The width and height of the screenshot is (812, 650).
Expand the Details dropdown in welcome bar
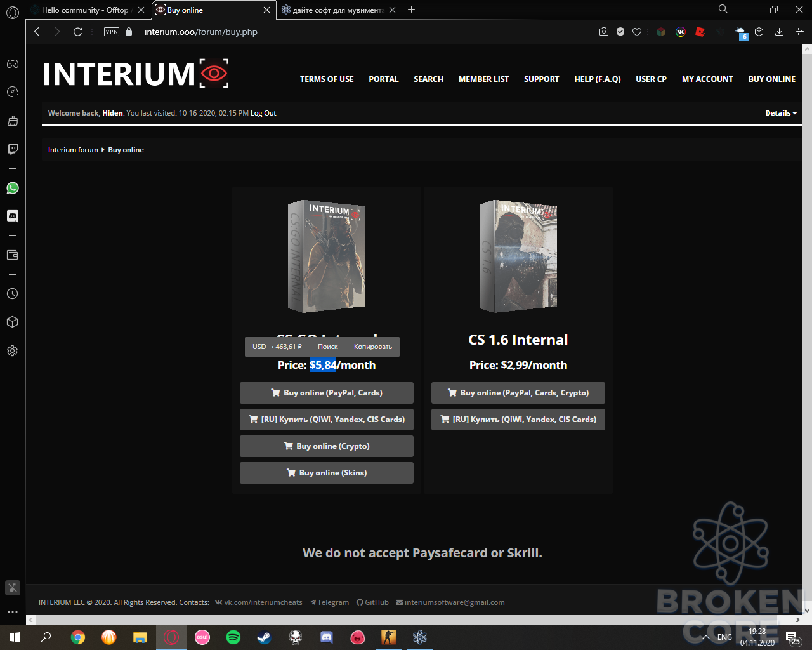point(781,113)
